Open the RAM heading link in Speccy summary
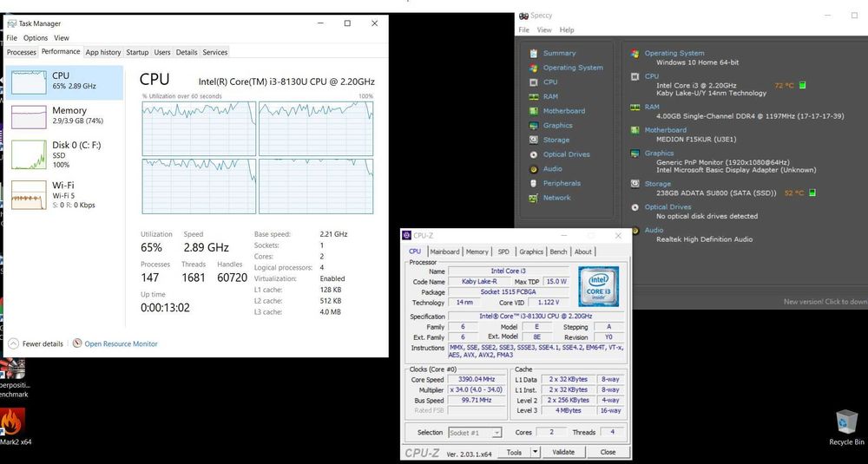Image resolution: width=868 pixels, height=464 pixels. (x=652, y=107)
